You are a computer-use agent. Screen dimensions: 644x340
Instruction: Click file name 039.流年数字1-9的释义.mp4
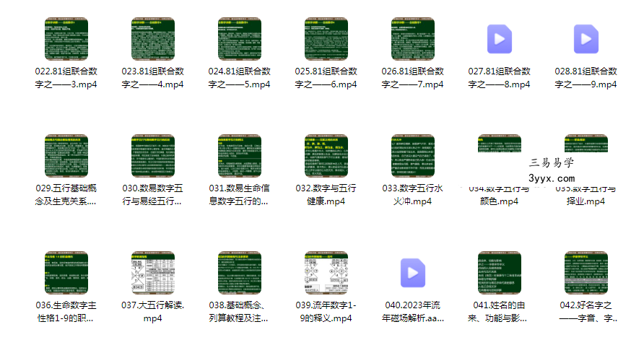(326, 312)
